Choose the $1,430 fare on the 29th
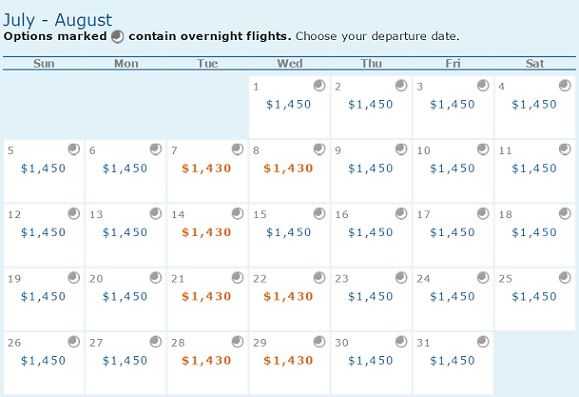 (x=288, y=360)
